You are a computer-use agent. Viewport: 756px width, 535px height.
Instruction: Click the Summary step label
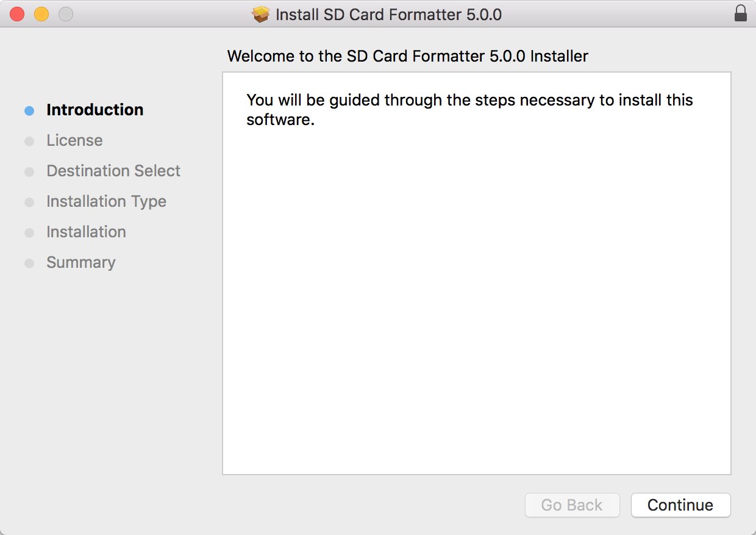[81, 262]
